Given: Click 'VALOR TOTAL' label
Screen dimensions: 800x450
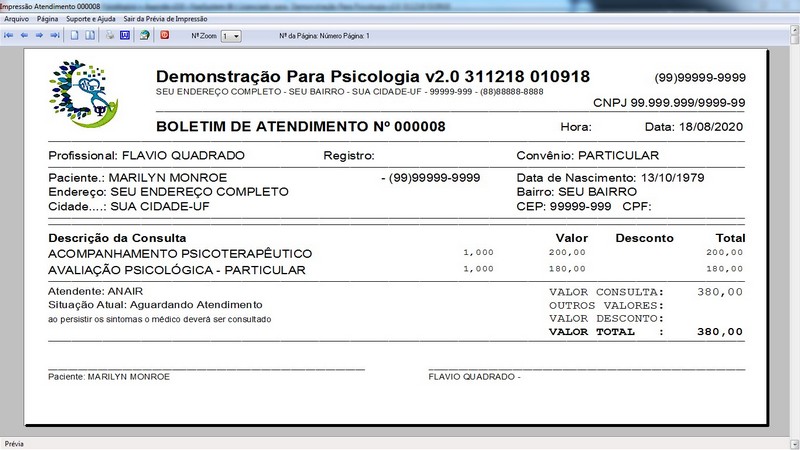Looking at the screenshot, I should coord(592,332).
